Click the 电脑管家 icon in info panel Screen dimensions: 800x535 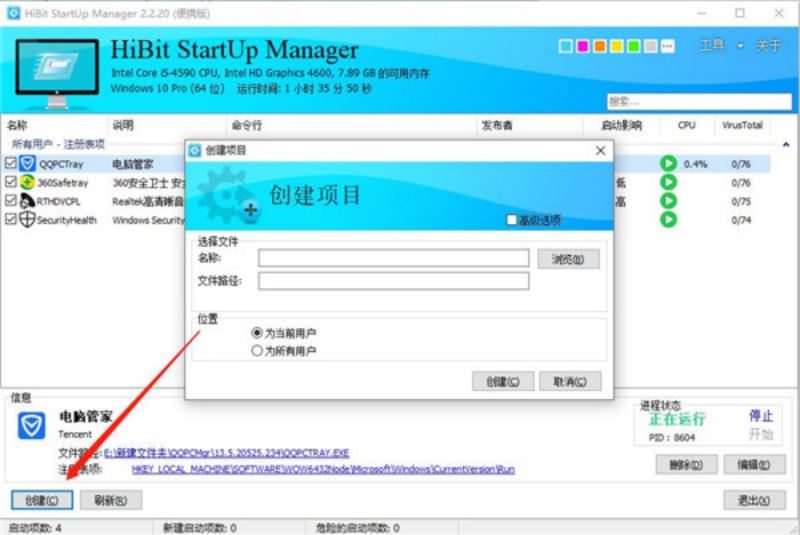(x=32, y=425)
